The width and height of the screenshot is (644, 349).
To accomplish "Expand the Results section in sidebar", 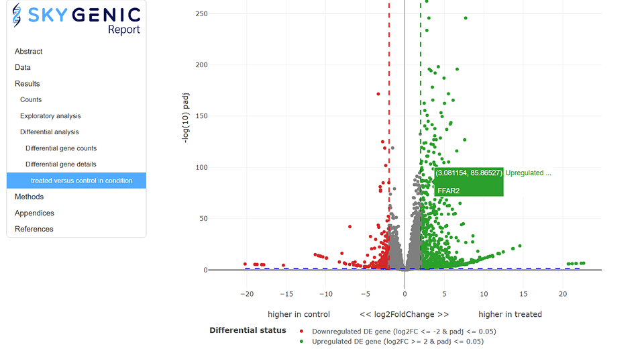I will click(x=28, y=84).
